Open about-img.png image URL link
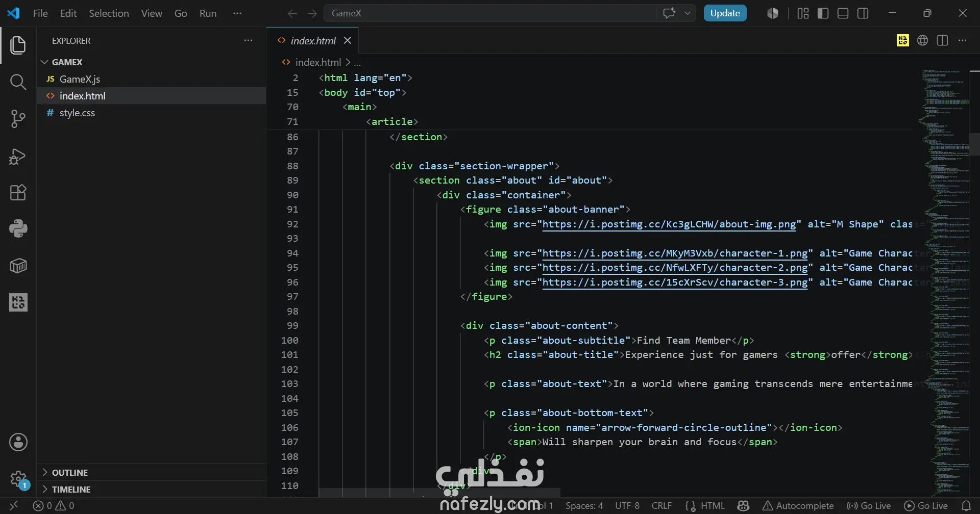The width and height of the screenshot is (980, 514). click(669, 224)
